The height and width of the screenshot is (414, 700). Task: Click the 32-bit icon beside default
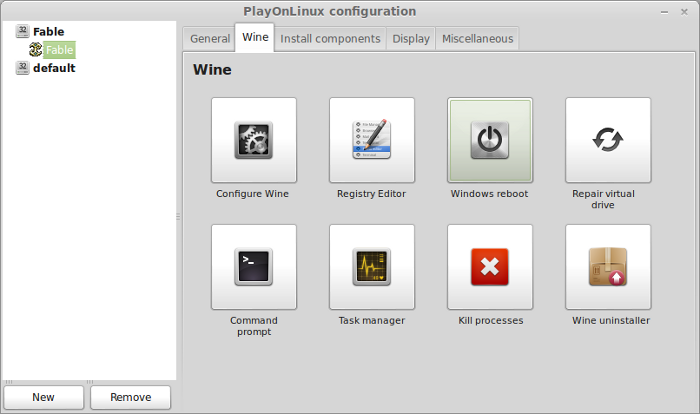(22, 68)
